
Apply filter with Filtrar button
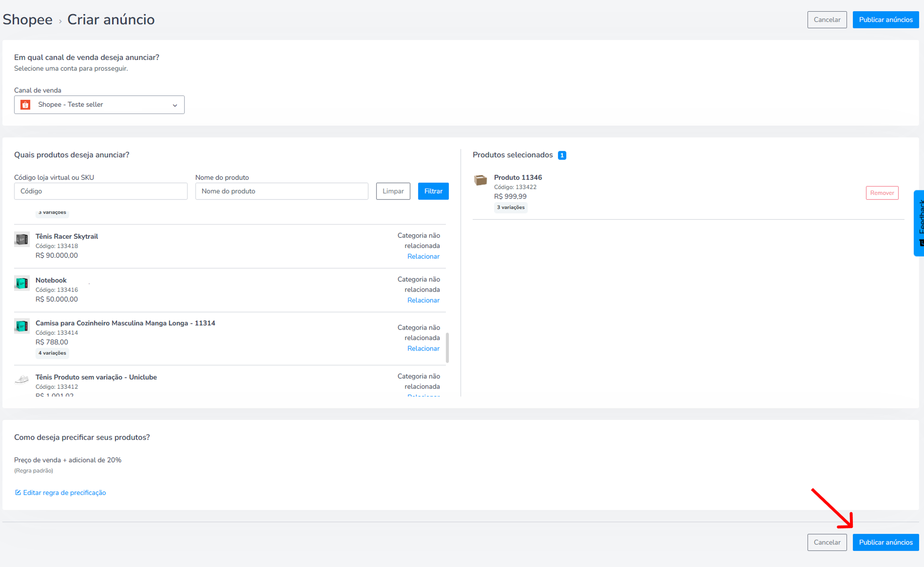[x=433, y=191]
